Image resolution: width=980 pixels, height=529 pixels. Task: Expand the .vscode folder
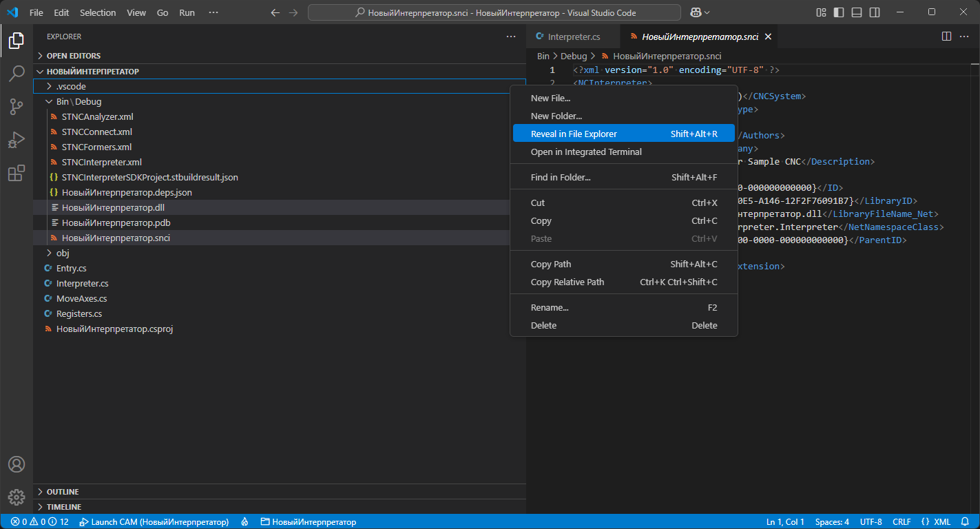pyautogui.click(x=279, y=86)
